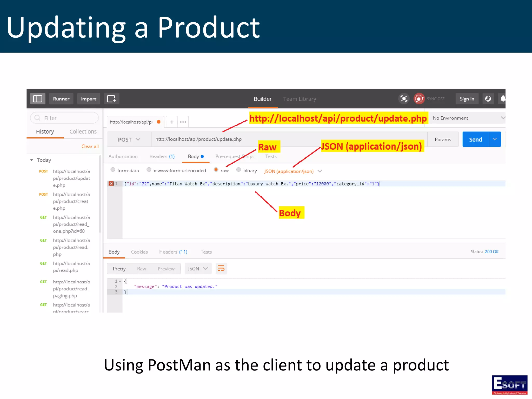This screenshot has height=399, width=532.
Task: Click the Sign In button
Action: point(467,99)
